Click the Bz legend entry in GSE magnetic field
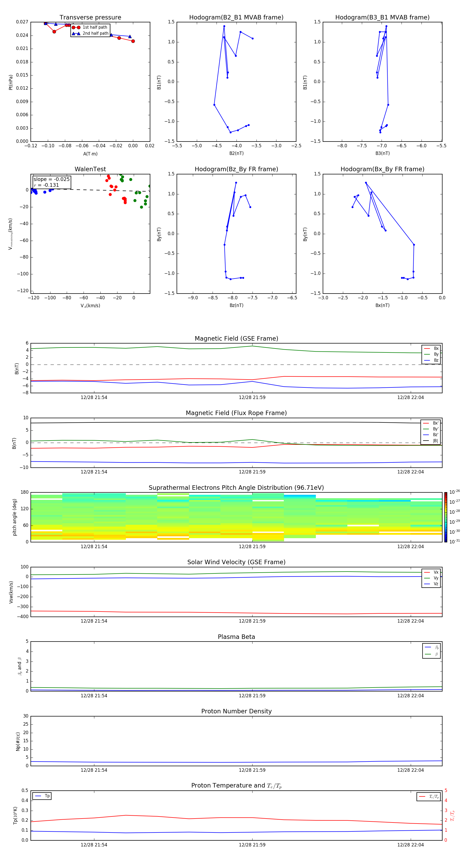Image resolution: width=473 pixels, height=868 pixels. 431,360
